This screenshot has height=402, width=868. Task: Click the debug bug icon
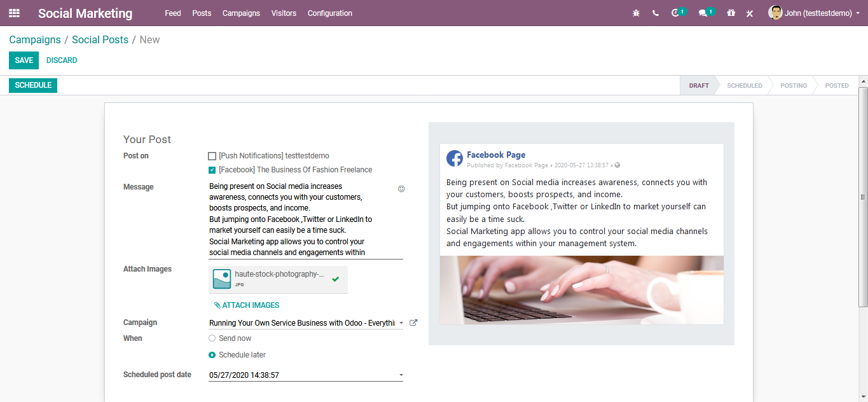[636, 13]
